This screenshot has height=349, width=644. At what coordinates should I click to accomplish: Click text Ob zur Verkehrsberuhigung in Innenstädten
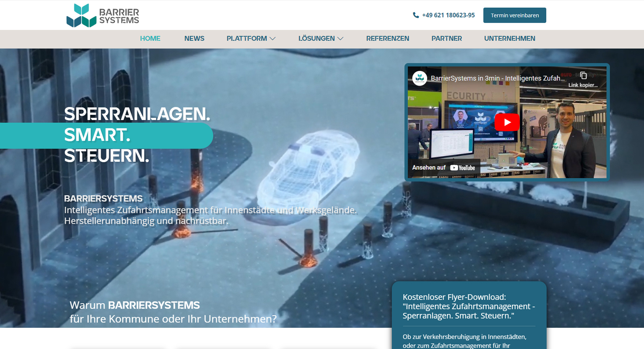[x=465, y=337]
